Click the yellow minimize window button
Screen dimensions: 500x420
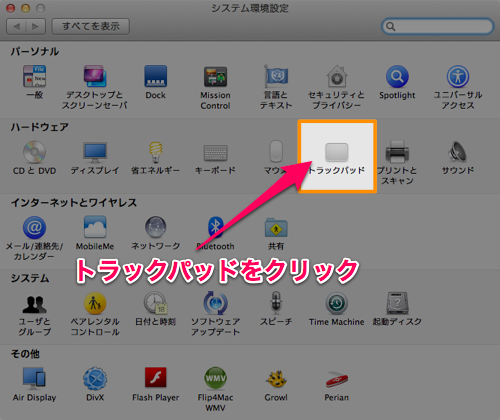click(25, 8)
